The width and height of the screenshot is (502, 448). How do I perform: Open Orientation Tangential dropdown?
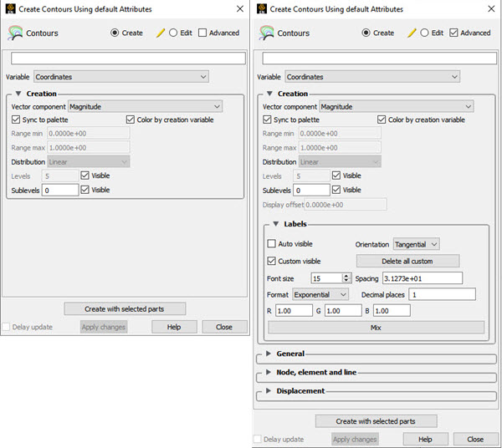(416, 244)
